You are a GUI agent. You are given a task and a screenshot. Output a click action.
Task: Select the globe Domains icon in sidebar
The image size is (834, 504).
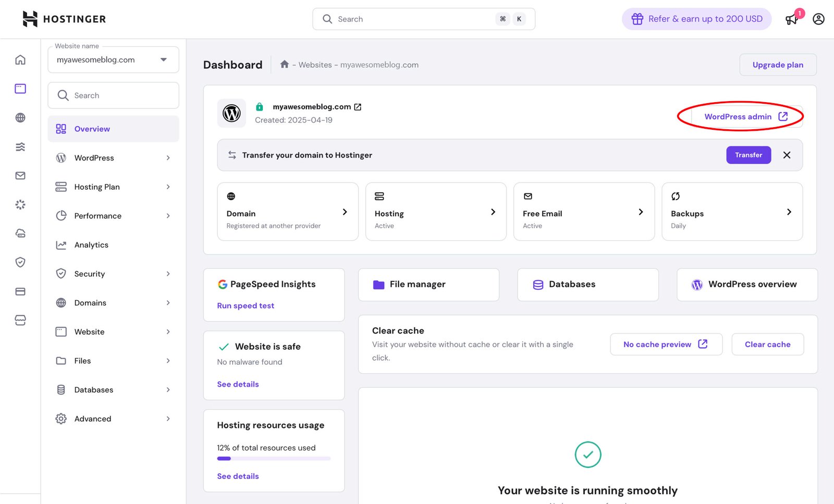point(20,118)
